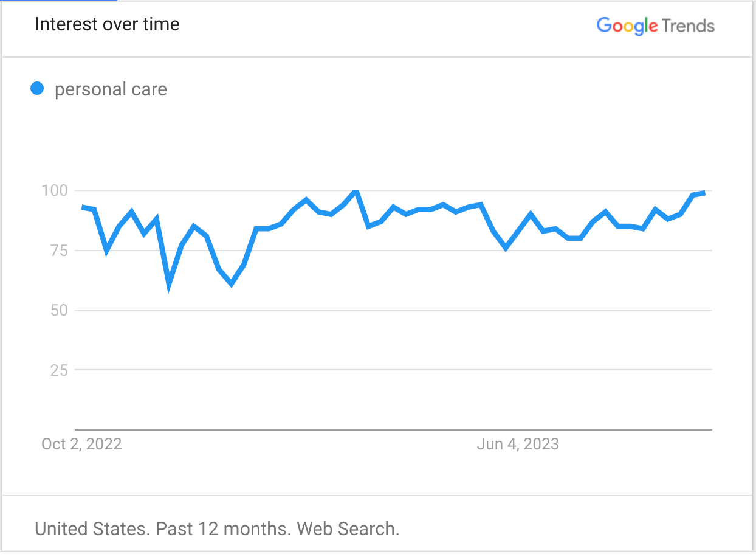Click the line's trough just before Jun 2023

[506, 248]
